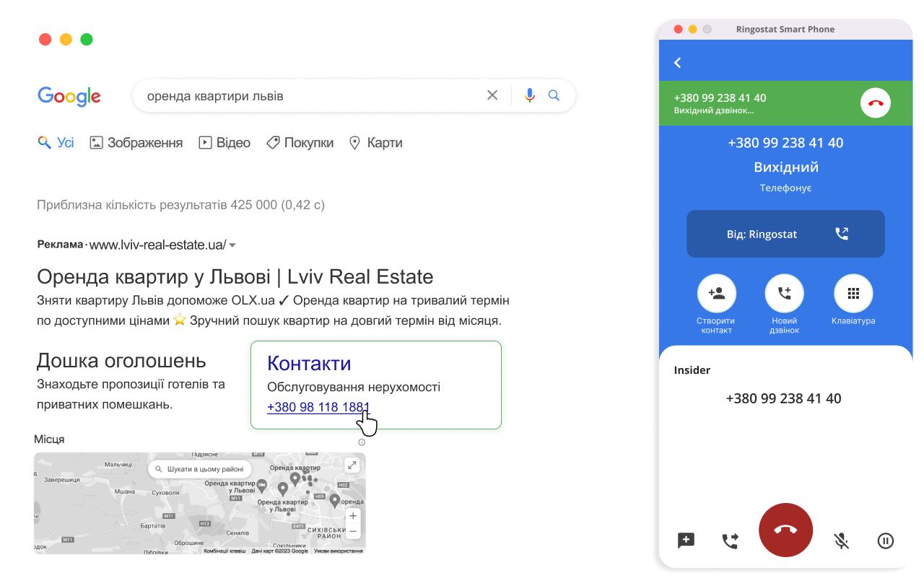Open ad options dropdown next to lviv-real-estate.ua

[232, 245]
